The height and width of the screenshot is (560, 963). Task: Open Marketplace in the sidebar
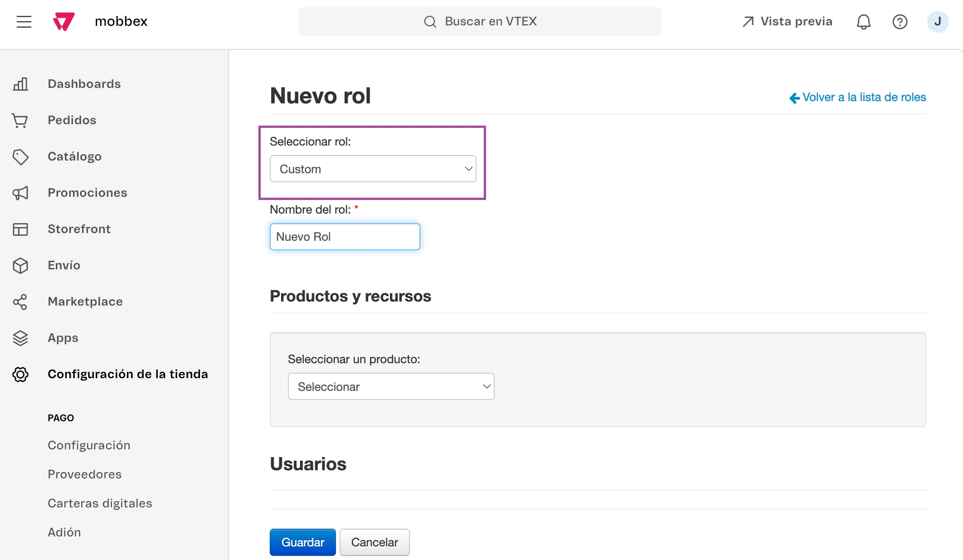[85, 302]
